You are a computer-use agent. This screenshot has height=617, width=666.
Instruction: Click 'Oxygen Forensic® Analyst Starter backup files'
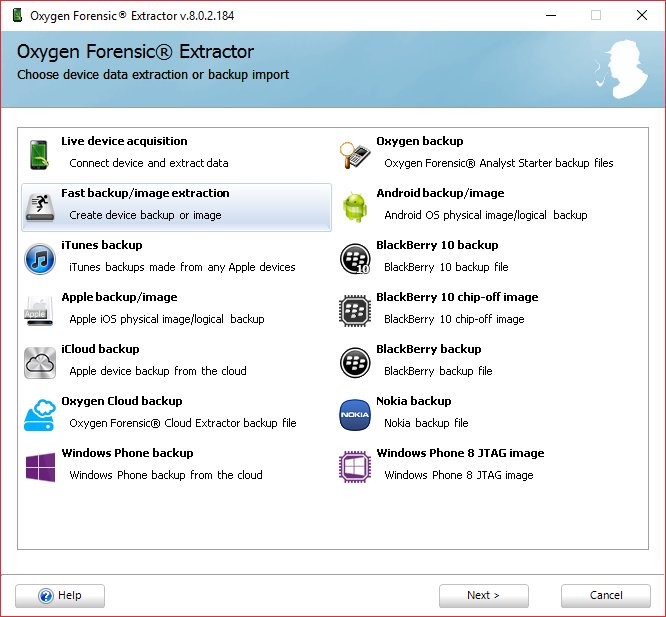(x=499, y=163)
